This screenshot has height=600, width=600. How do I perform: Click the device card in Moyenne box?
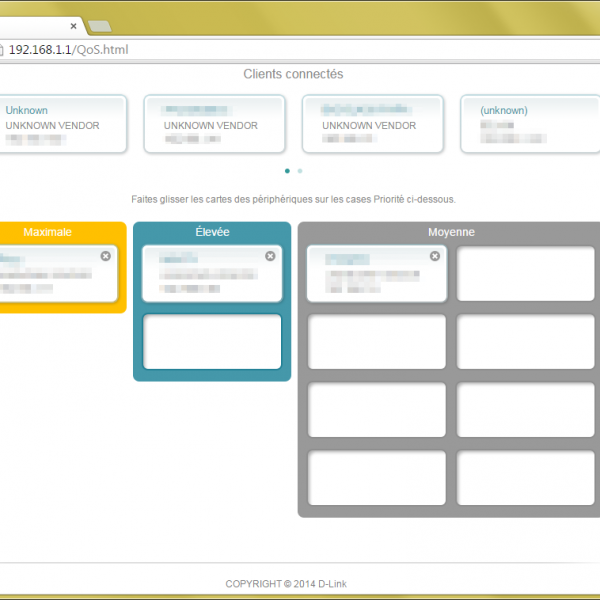click(376, 275)
